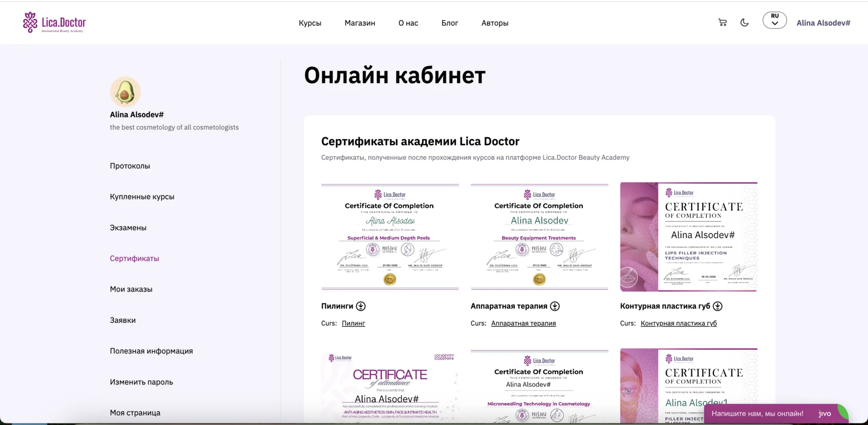Click Пилинги certificate title text

[x=337, y=306]
